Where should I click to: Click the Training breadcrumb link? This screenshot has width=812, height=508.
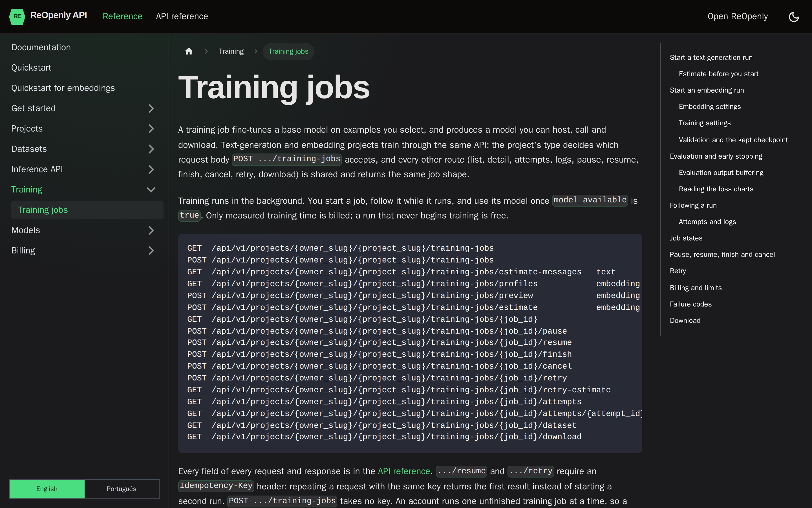231,51
